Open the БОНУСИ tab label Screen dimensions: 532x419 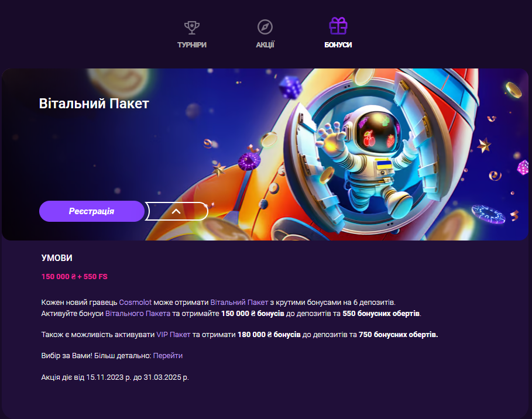[x=338, y=45]
